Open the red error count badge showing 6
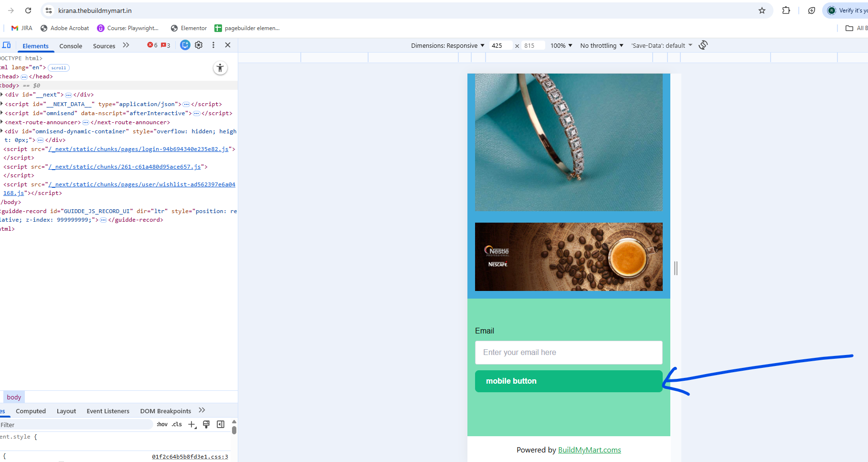 point(152,45)
